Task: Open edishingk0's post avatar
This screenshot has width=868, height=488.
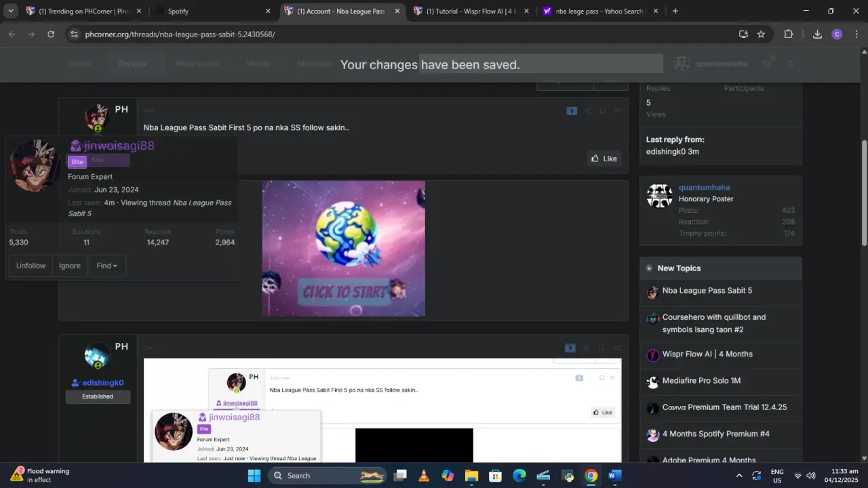Action: click(97, 356)
